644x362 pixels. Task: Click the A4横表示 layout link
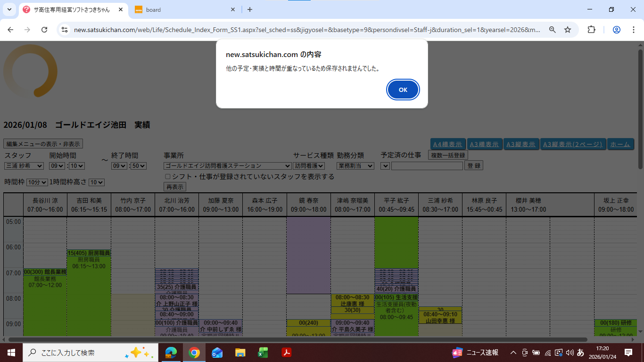(448, 144)
